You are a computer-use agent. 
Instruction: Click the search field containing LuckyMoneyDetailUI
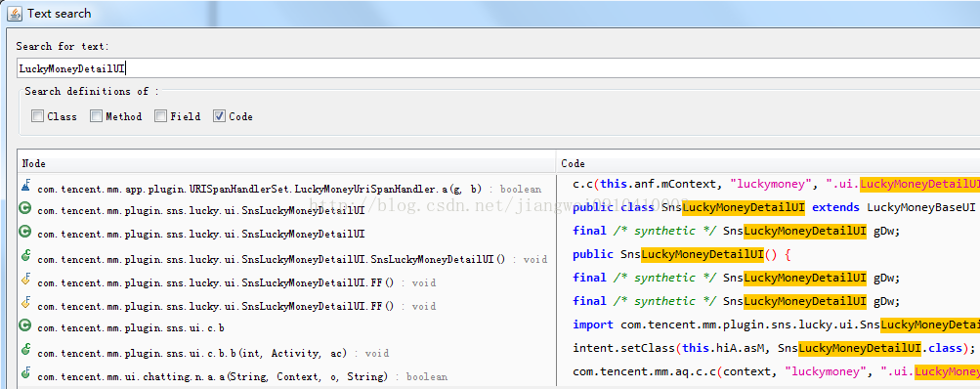(497, 68)
